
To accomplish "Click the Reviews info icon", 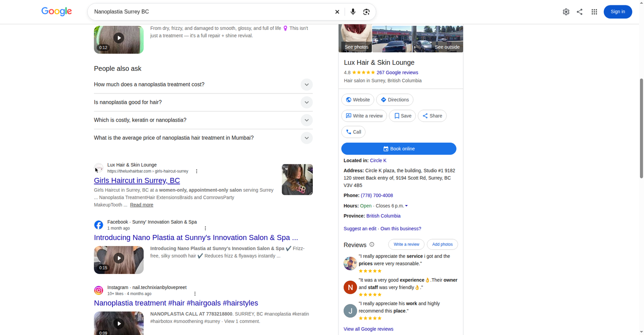I will pyautogui.click(x=372, y=244).
